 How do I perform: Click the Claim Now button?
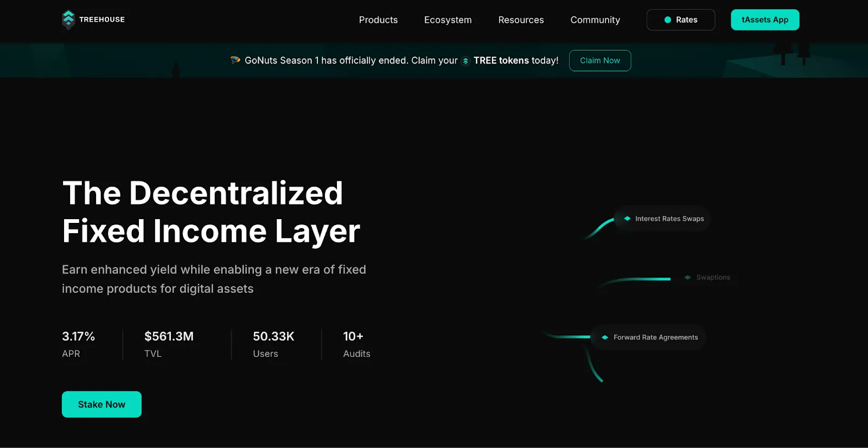(600, 61)
